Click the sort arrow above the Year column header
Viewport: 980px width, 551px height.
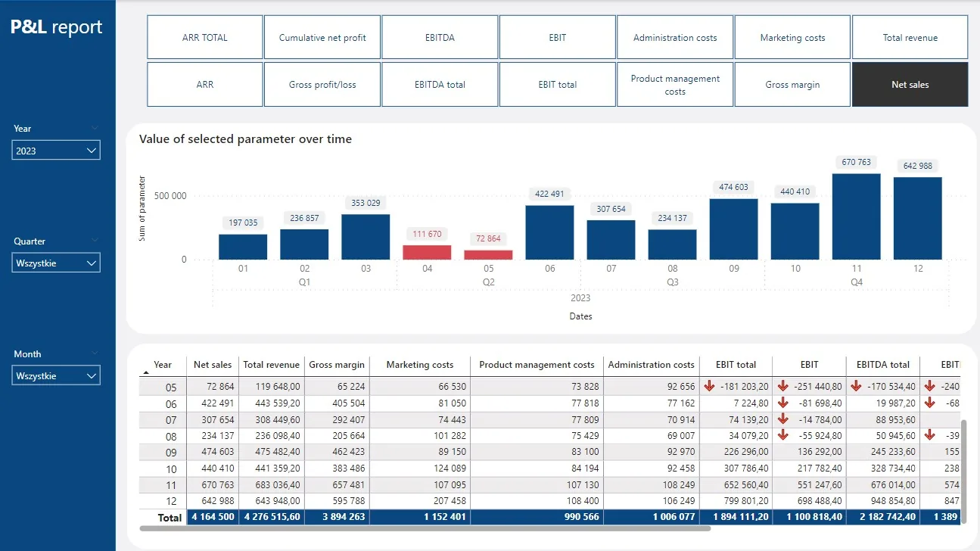pos(145,372)
